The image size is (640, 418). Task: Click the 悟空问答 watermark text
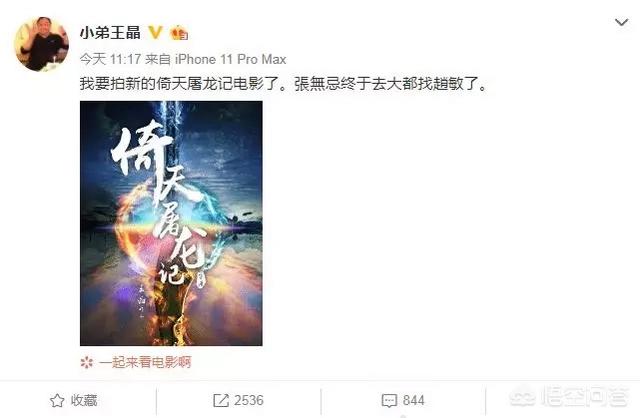tap(584, 396)
